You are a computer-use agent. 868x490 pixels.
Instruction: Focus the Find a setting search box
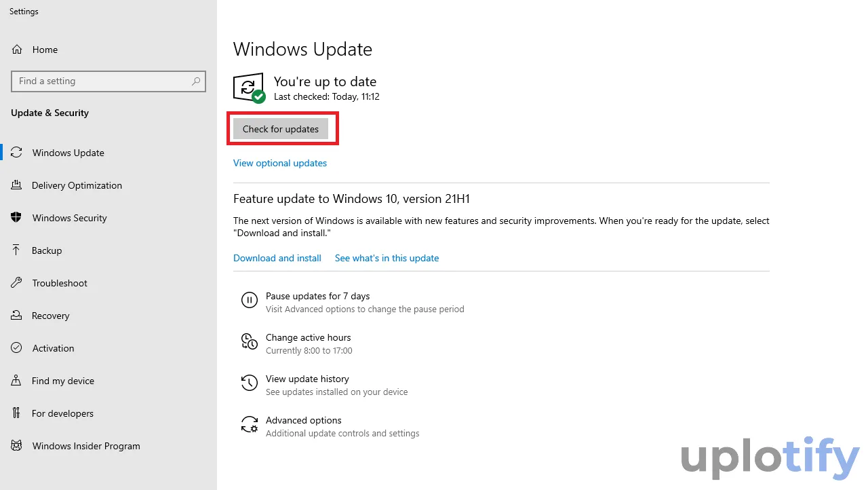[108, 81]
